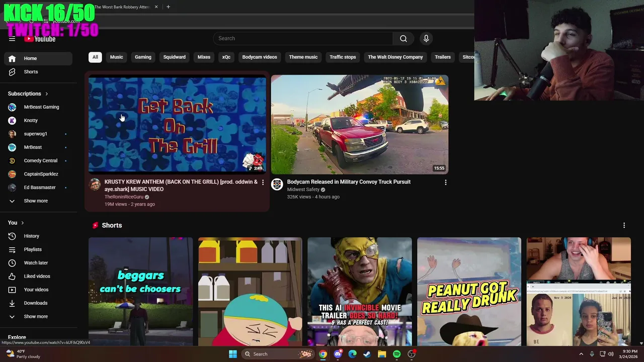Click Midwest Safety channel avatar
Viewport: 644px width, 362px height.
[277, 185]
